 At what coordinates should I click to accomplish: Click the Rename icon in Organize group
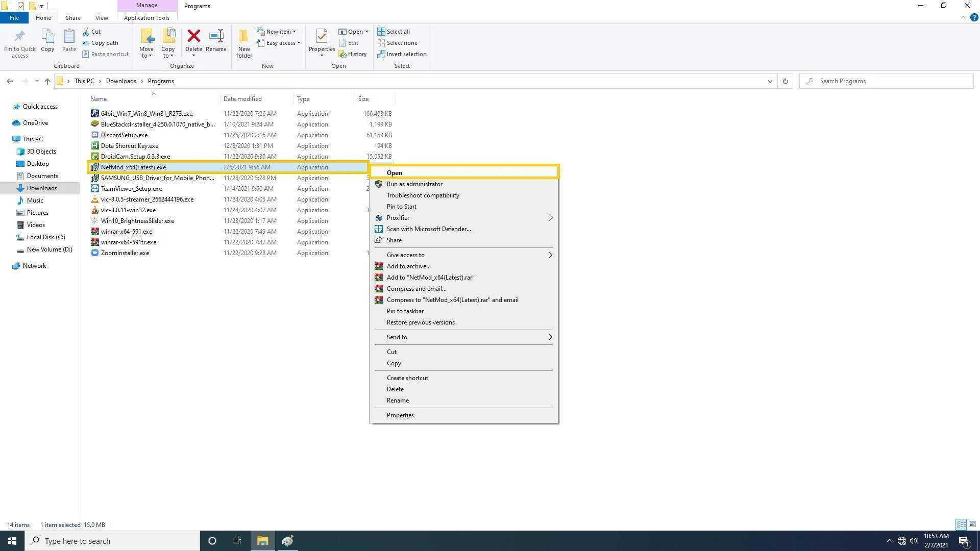click(x=216, y=36)
